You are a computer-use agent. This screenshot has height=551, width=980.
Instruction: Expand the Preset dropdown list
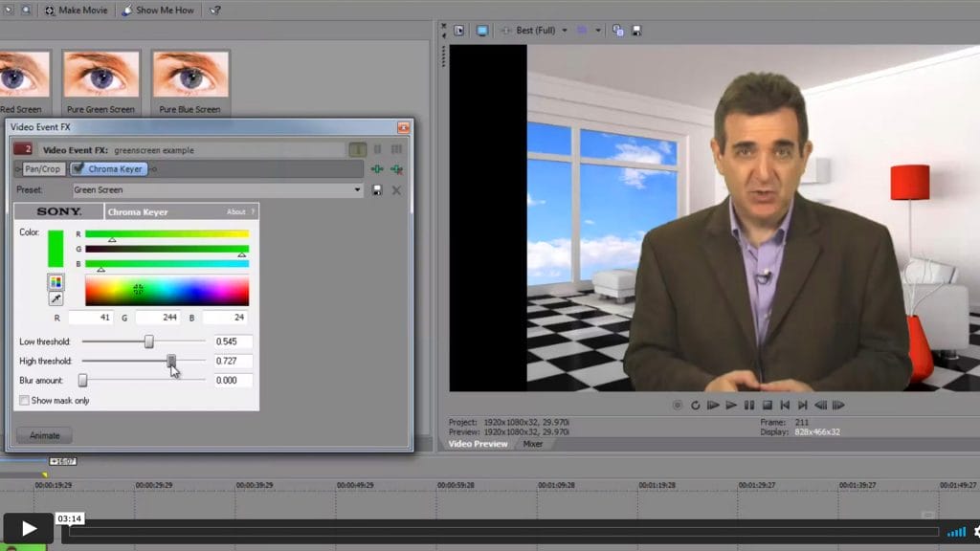(357, 190)
